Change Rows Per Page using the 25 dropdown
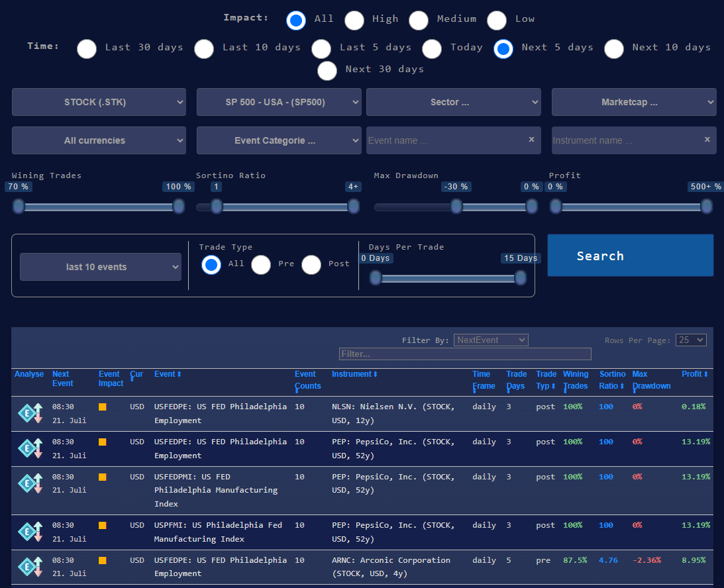This screenshot has height=588, width=724. (691, 340)
